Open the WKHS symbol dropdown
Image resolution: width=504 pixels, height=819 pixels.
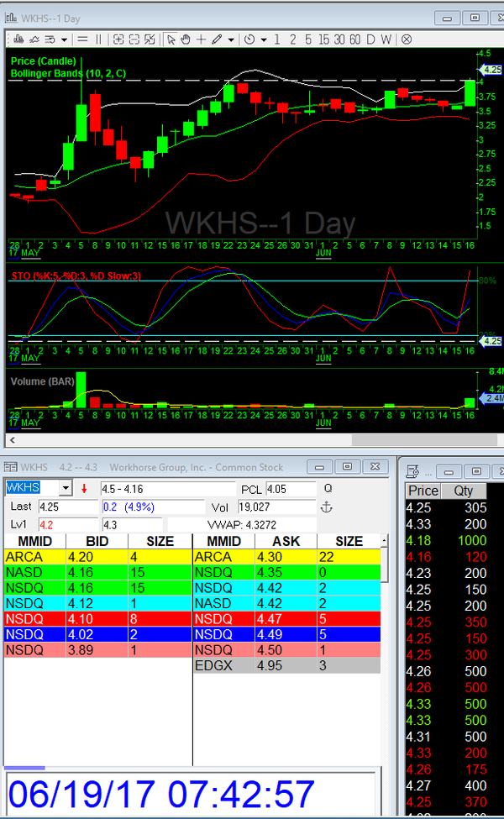click(66, 488)
